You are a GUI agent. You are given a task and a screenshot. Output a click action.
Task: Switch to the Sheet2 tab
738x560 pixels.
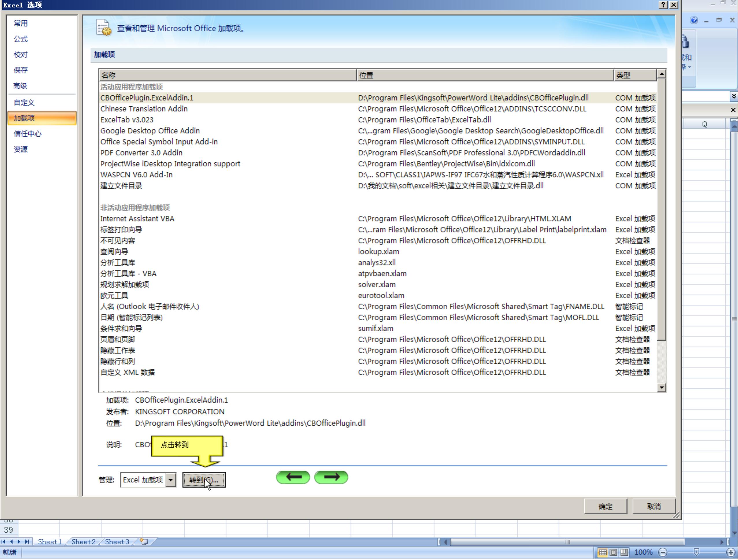(83, 542)
